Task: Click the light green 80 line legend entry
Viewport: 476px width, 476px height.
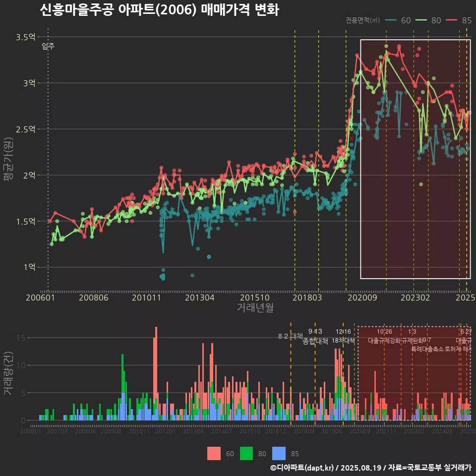Action: [x=428, y=20]
